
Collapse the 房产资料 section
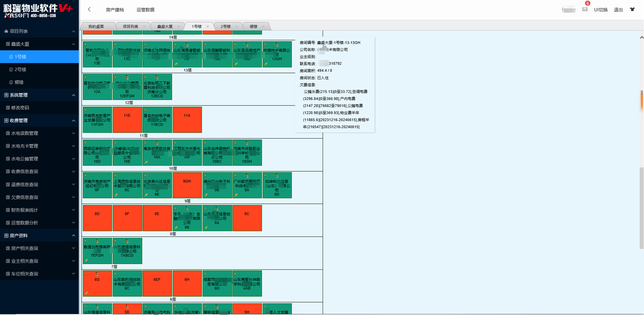73,236
